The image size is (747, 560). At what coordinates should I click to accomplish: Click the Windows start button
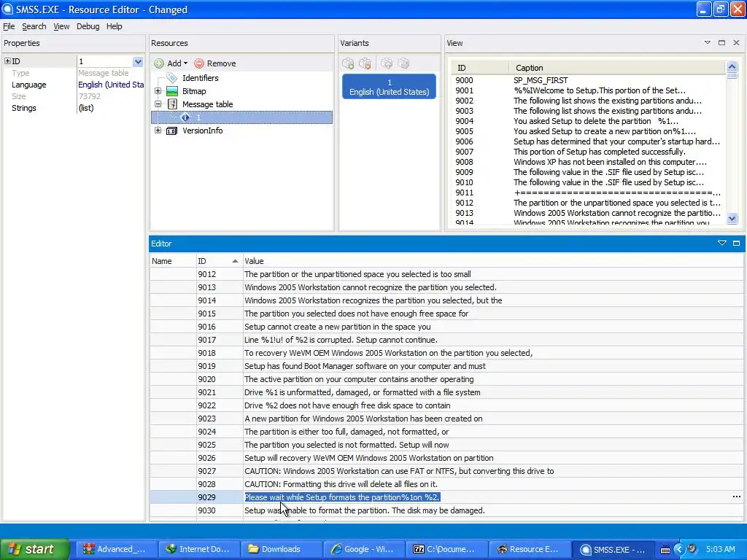click(34, 549)
